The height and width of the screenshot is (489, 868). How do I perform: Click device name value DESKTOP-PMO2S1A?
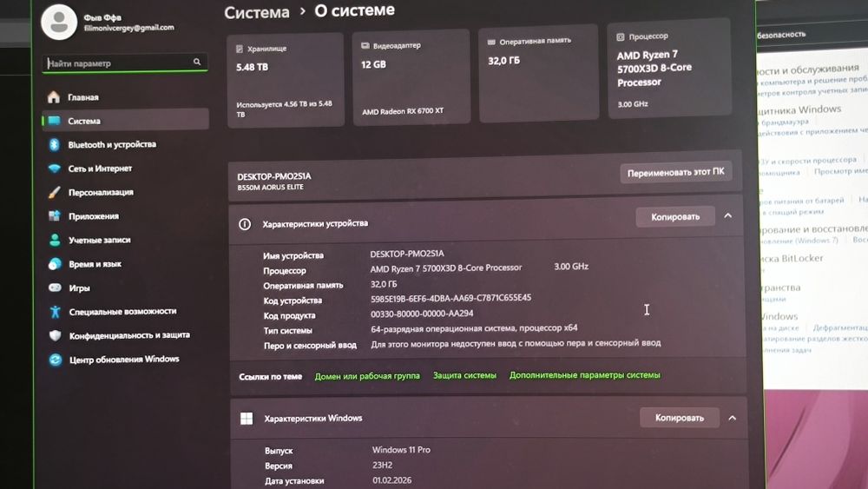[407, 254]
